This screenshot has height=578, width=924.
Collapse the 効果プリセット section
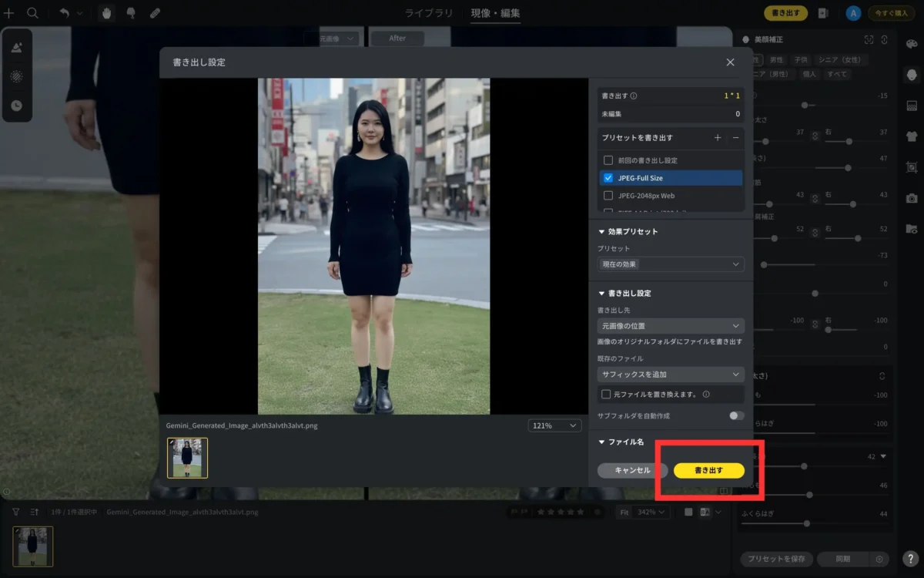[602, 231]
